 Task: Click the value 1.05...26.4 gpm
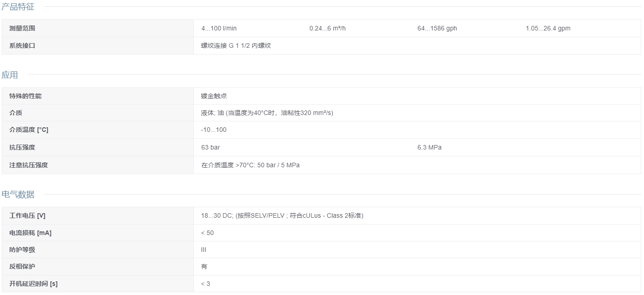548,28
